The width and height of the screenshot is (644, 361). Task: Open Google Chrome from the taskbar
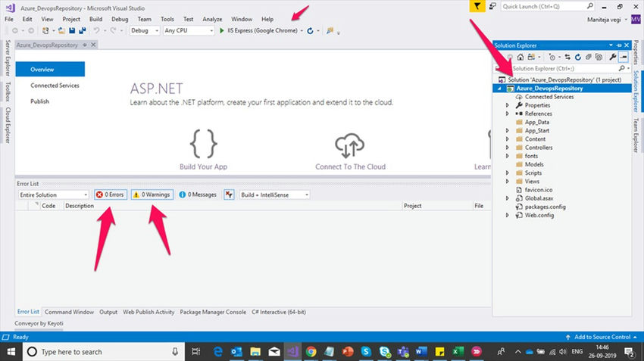311,352
